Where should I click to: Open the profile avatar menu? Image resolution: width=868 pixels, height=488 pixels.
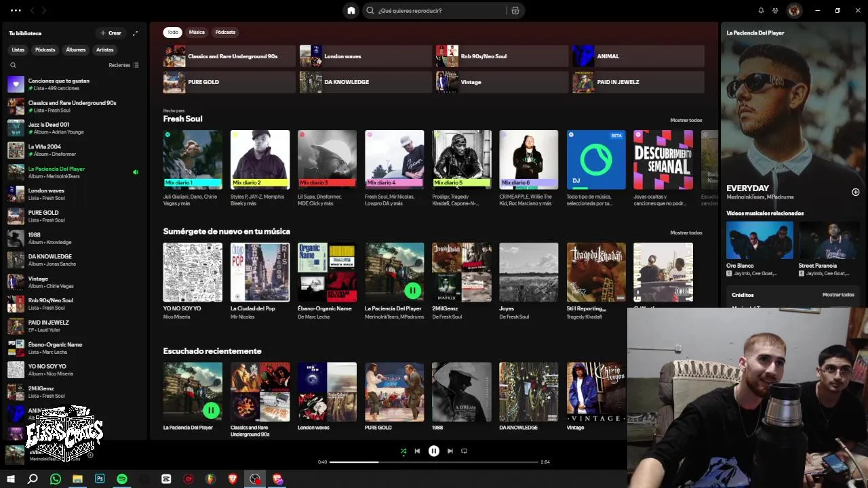pyautogui.click(x=794, y=10)
